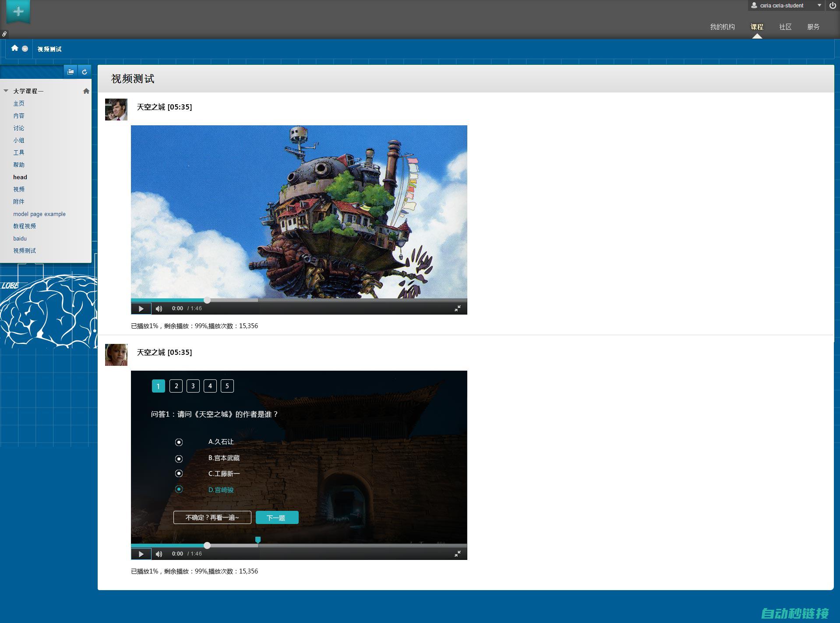Click the girl avatar thumbnail
Screen dimensions: 840x623
[116, 355]
